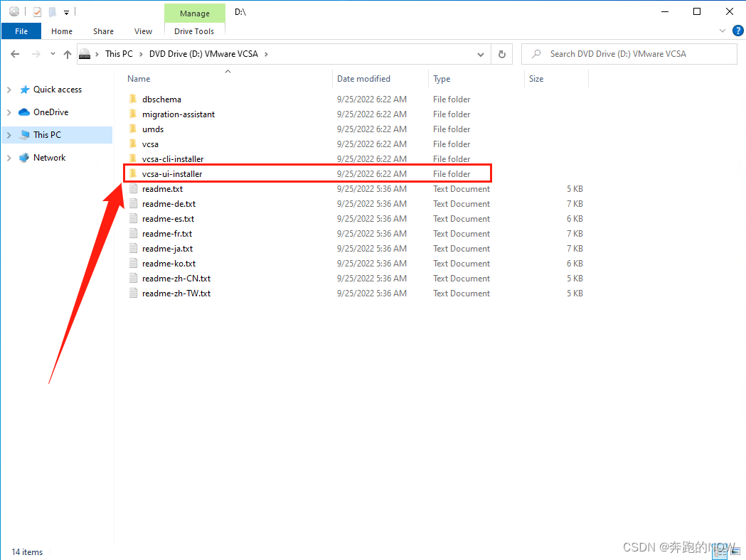Sort by the Type column header

442,79
